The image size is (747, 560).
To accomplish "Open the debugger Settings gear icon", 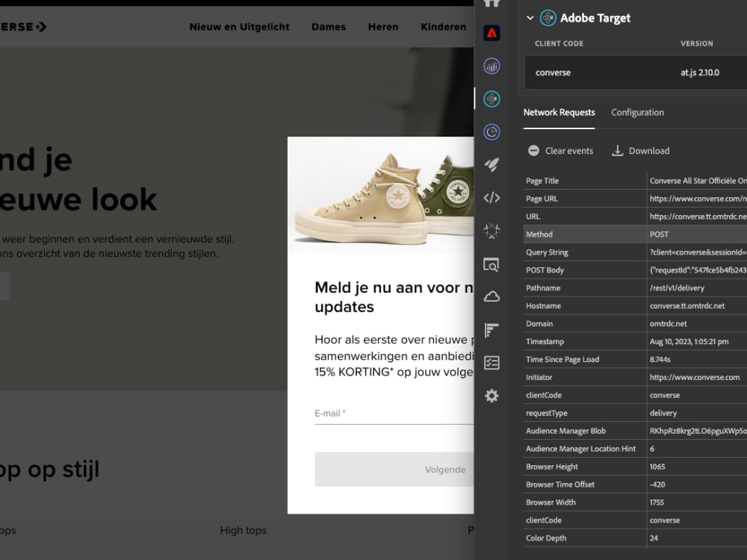I will tap(492, 396).
